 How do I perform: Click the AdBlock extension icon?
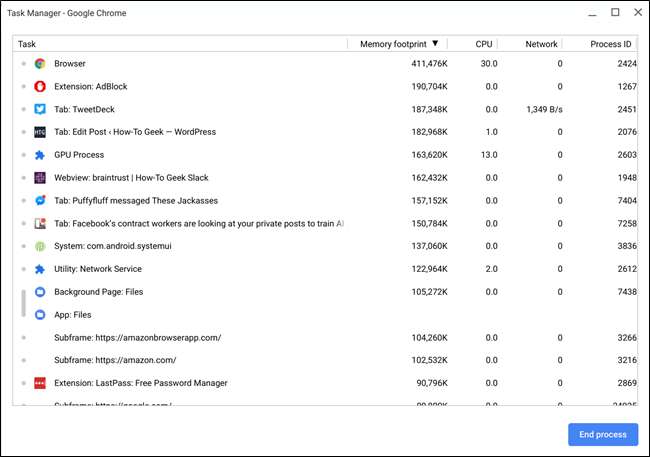coord(40,86)
